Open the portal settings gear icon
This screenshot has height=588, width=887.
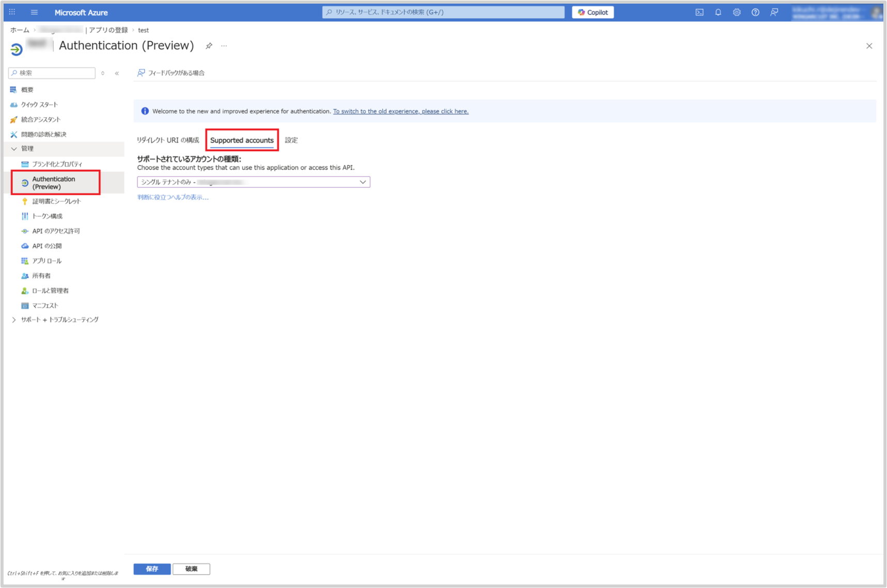point(736,12)
